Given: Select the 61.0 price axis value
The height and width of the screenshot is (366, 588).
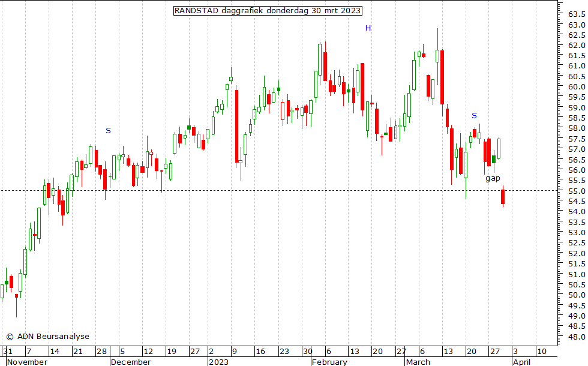Looking at the screenshot, I should (x=577, y=65).
